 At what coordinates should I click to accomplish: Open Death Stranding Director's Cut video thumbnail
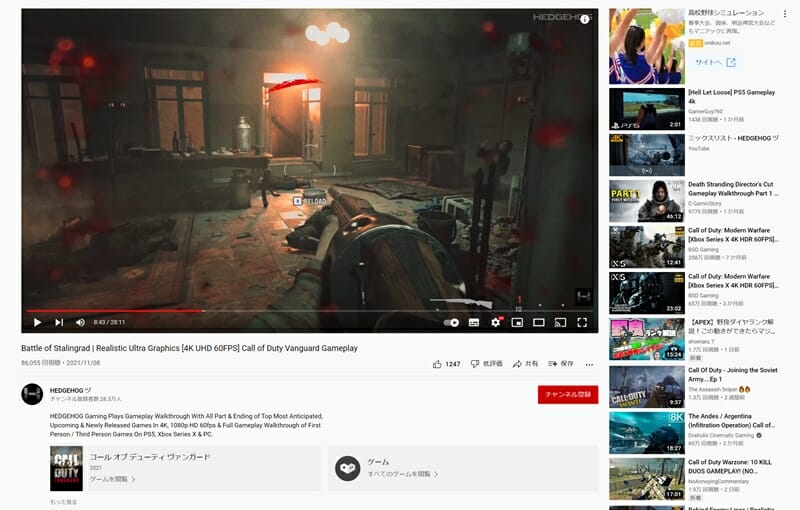[647, 200]
